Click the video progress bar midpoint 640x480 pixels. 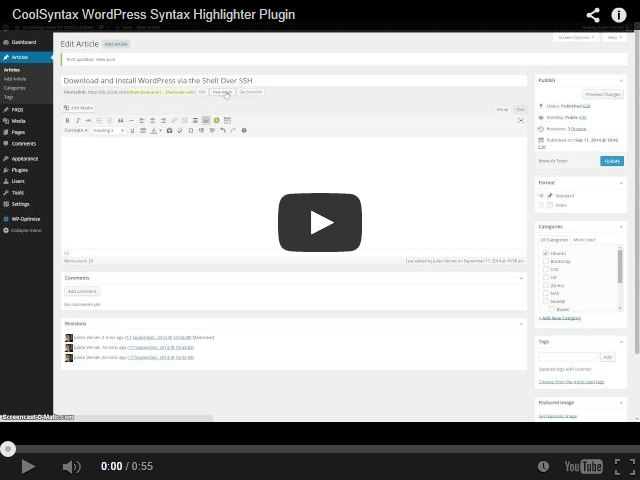click(320, 449)
